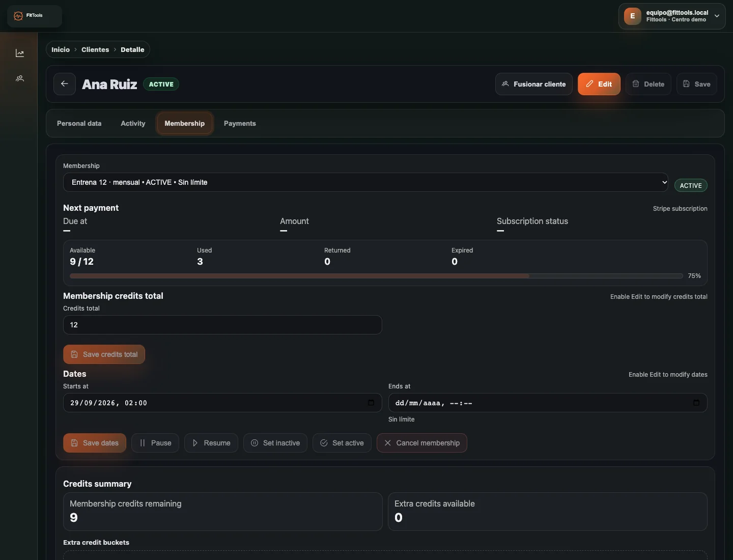
Task: Click the calendar icon in Ends at
Action: (696, 403)
